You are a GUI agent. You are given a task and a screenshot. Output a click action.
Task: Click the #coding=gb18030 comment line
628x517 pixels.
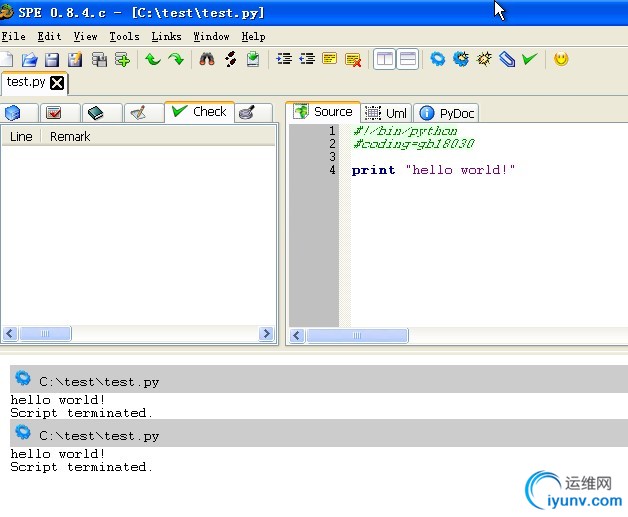413,143
